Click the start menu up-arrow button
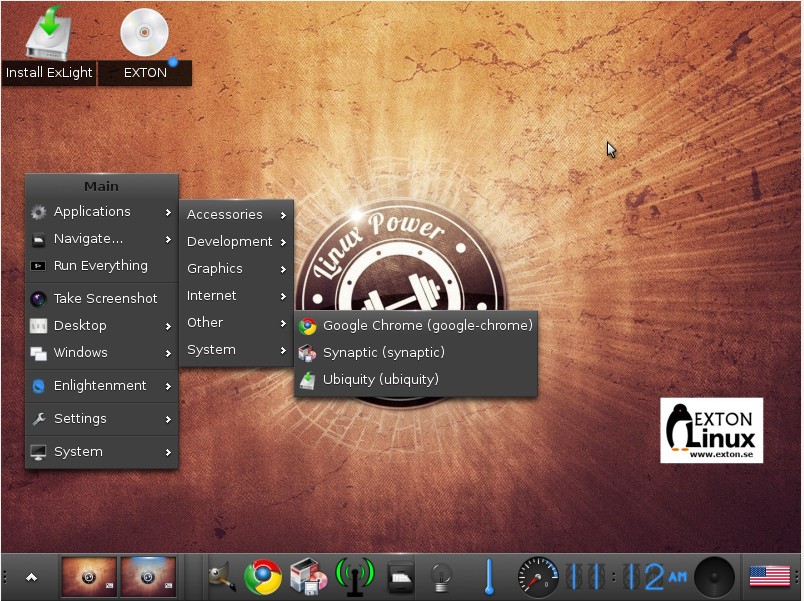804x601 pixels. click(31, 578)
